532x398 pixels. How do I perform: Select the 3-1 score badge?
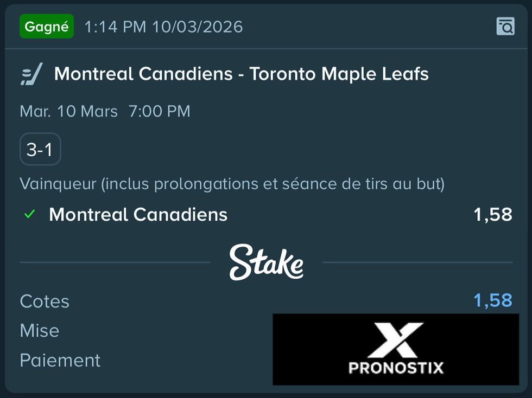40,149
